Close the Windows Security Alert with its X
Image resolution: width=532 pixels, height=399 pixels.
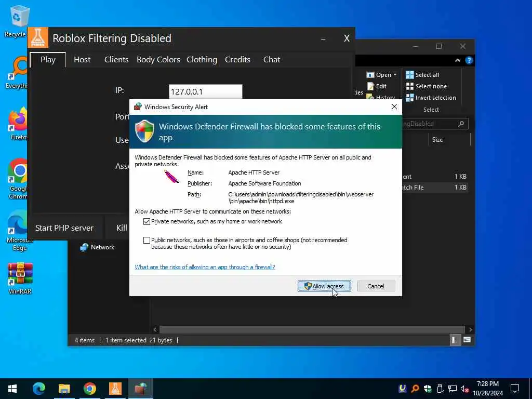pos(394,107)
